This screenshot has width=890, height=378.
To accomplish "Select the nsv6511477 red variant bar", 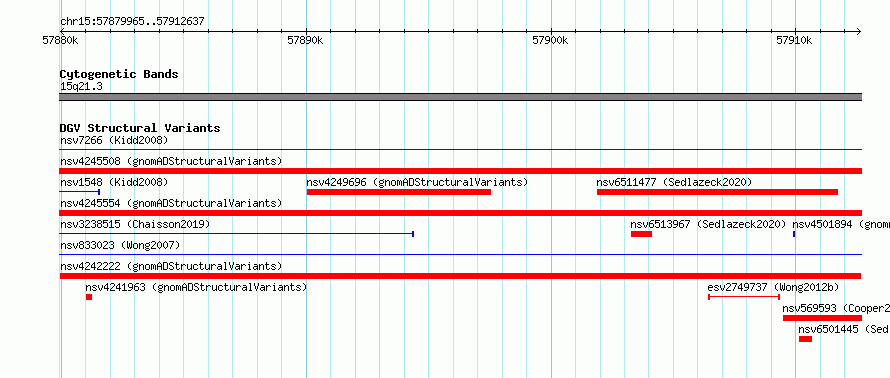I will [x=717, y=192].
